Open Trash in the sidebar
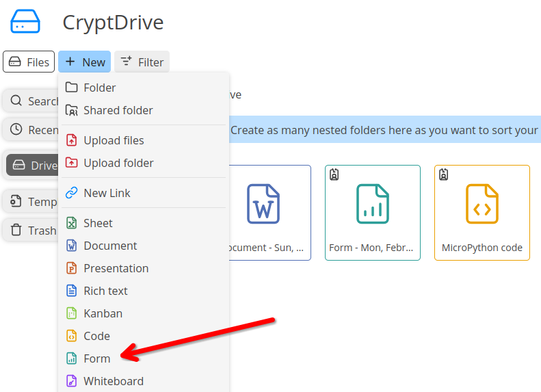Image resolution: width=541 pixels, height=392 pixels. 31,230
